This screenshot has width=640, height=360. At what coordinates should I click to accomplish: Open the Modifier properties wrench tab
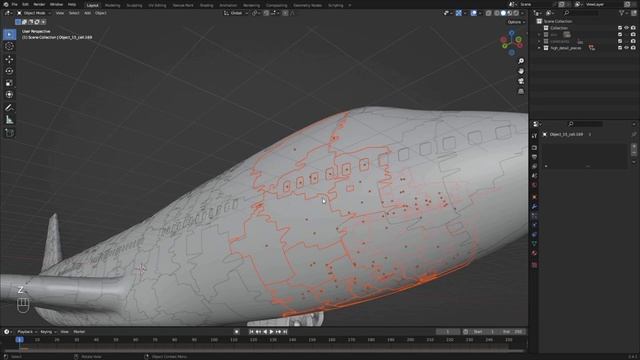(535, 207)
